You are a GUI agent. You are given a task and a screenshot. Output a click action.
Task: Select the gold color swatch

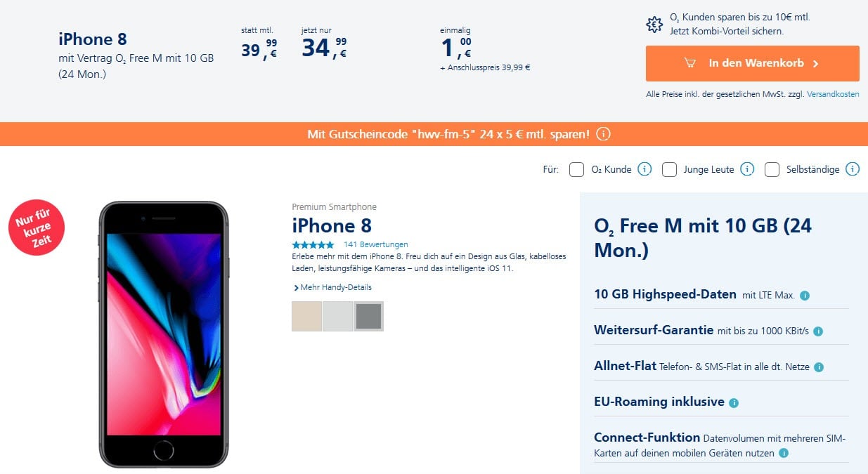(x=306, y=316)
